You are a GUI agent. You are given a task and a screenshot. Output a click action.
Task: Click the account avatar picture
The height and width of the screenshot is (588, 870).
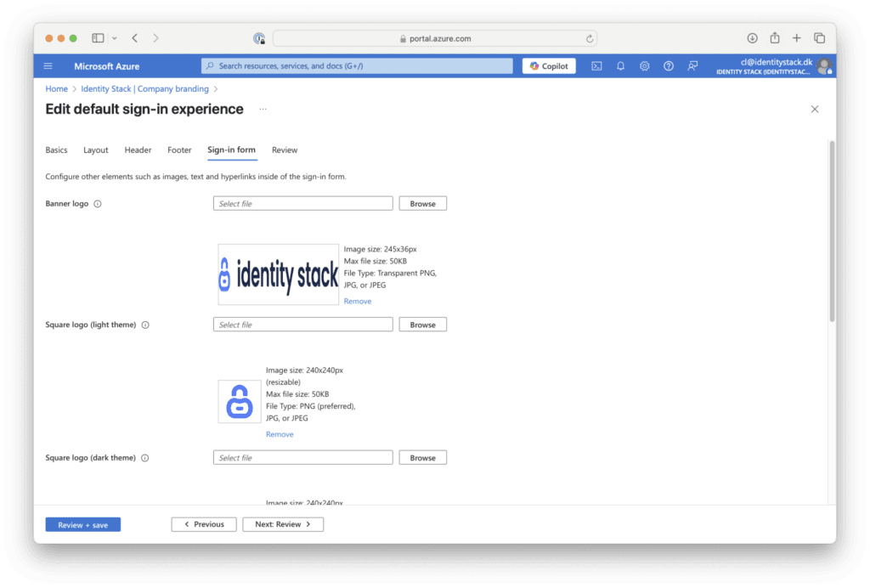(x=824, y=66)
